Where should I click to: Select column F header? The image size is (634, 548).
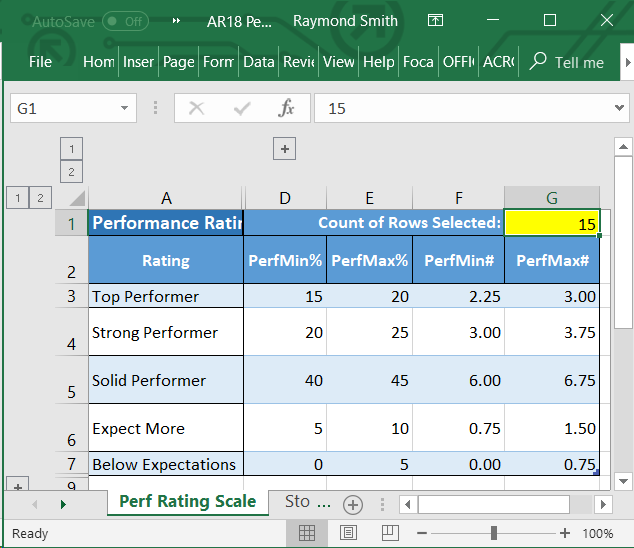459,198
